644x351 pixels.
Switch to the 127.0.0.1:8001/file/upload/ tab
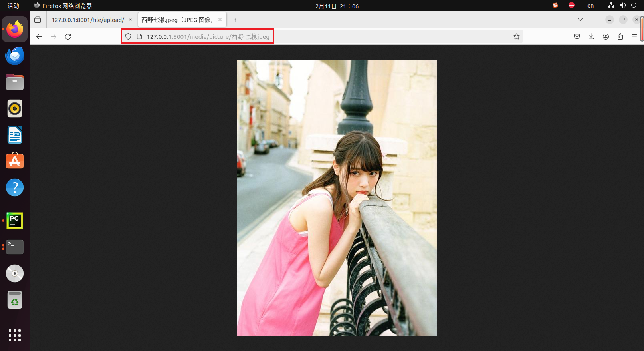coord(88,20)
